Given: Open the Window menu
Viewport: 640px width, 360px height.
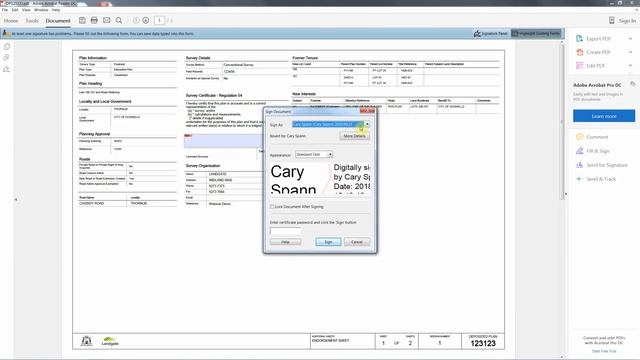Looking at the screenshot, I should click(41, 10).
